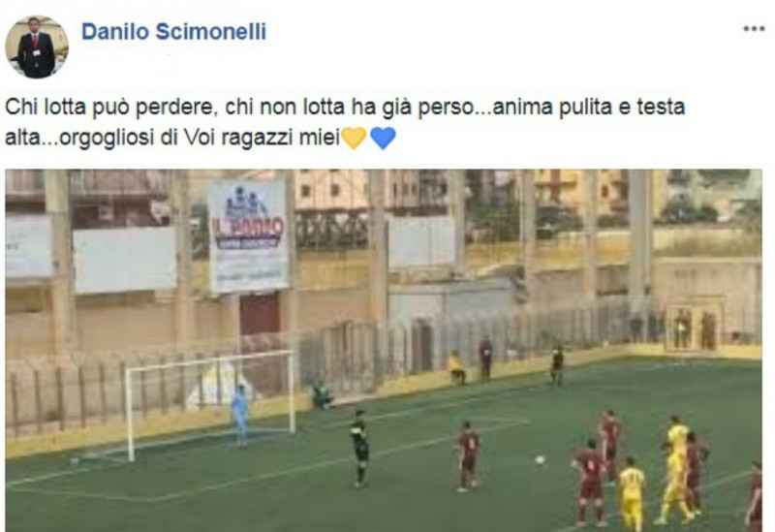Image resolution: width=775 pixels, height=532 pixels.
Task: Click the white soccer ball in the photo
Action: pyautogui.click(x=540, y=460)
